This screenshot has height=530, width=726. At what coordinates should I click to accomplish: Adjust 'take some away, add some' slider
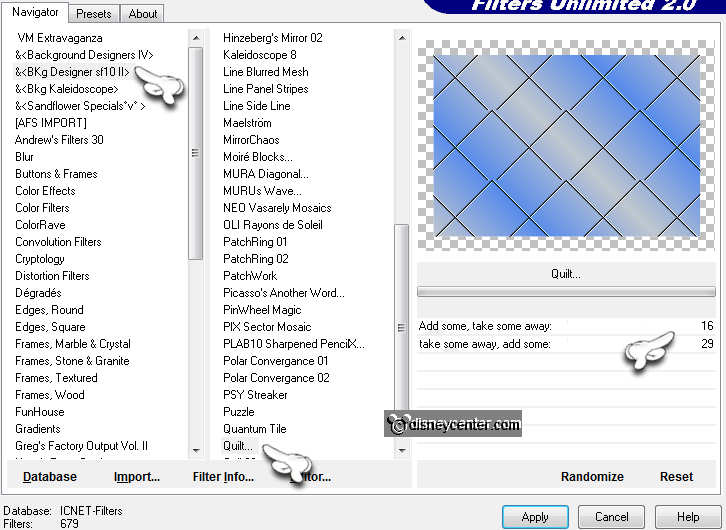coord(566,344)
